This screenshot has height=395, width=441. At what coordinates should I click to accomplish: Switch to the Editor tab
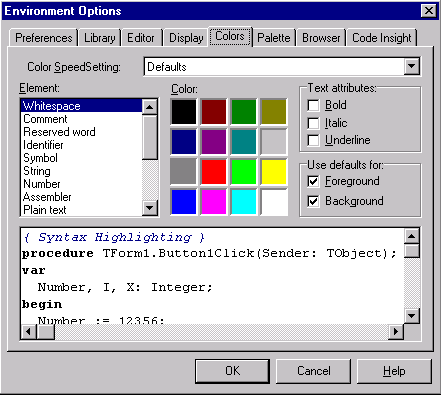point(141,38)
